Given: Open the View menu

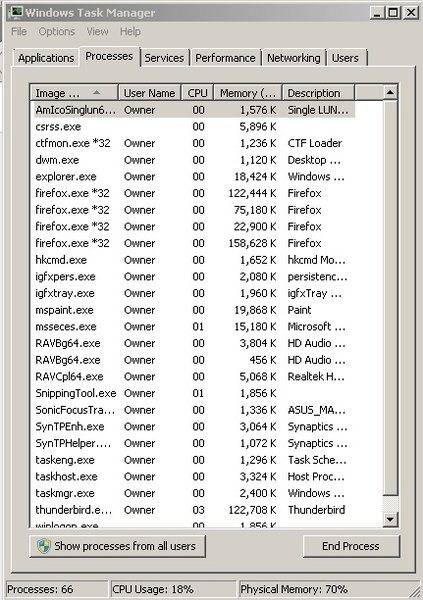Looking at the screenshot, I should pos(97,31).
